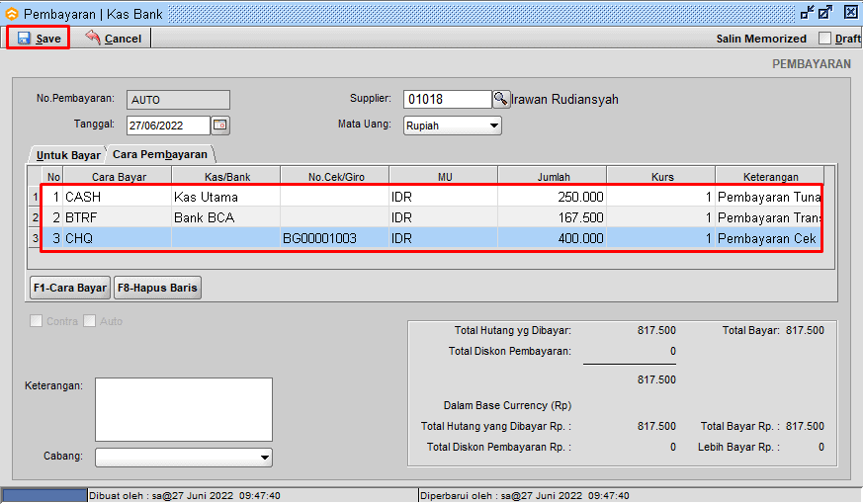Click the Keterangan column header in grid
Screen dimensions: 863x504
coord(770,177)
